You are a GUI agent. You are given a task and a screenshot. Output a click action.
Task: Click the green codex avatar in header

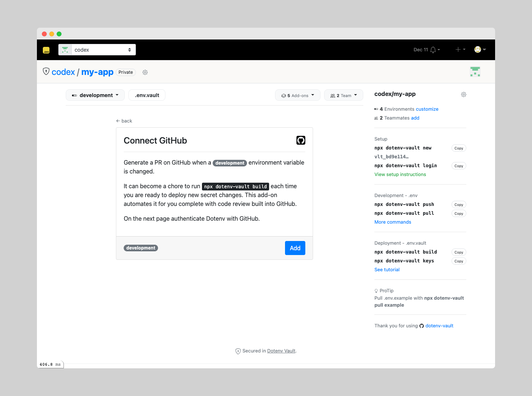[475, 72]
